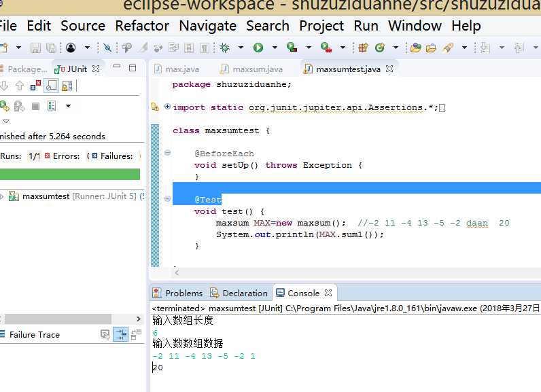Toggle Show Failures Only in JUnit

pos(35,86)
